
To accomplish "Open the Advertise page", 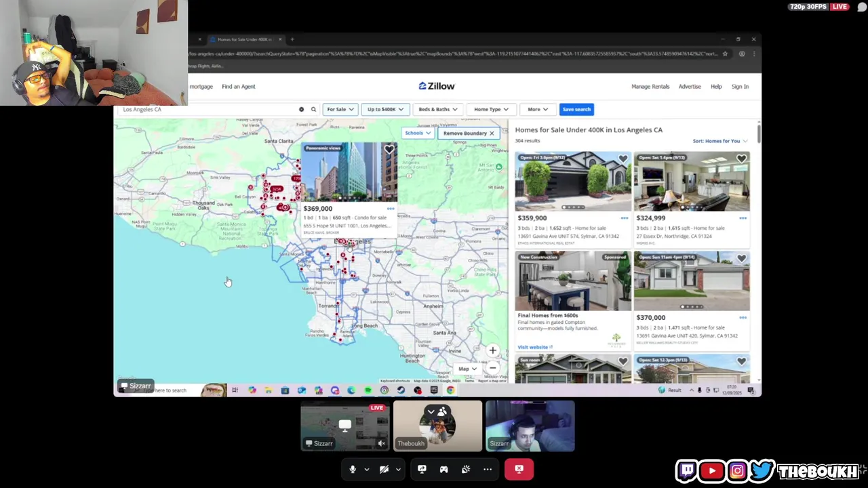I will pos(690,87).
